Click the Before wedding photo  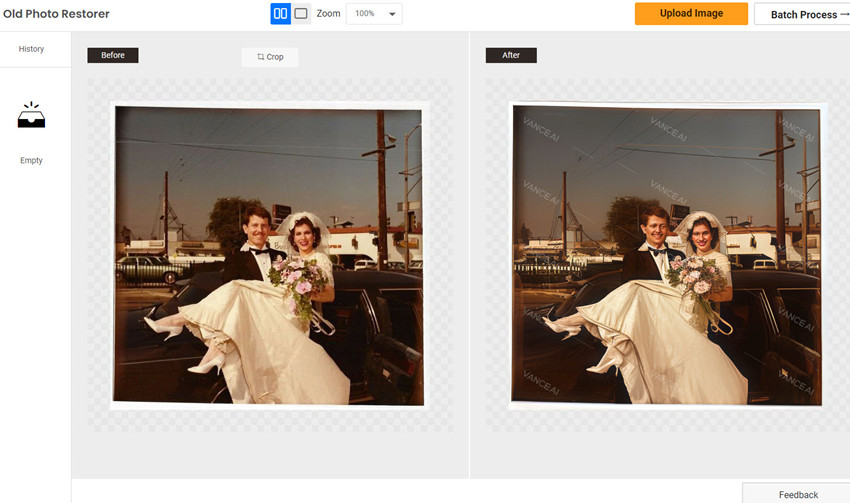268,255
